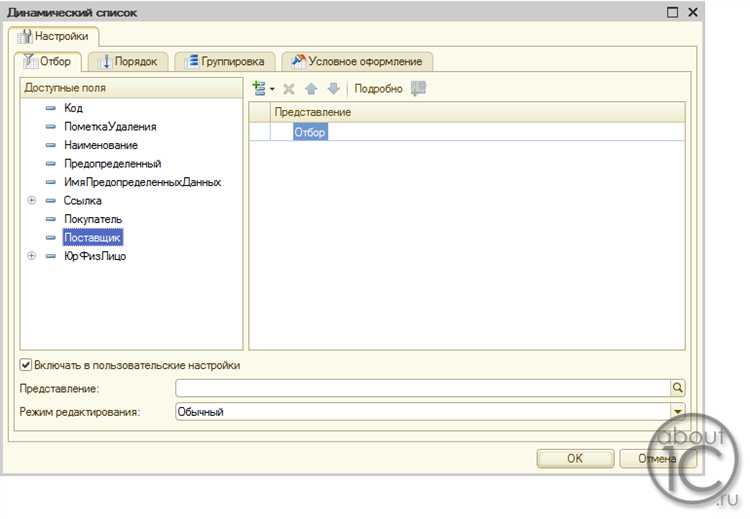
Task: Expand the ЮрФизЛицо field node
Action: (32, 256)
